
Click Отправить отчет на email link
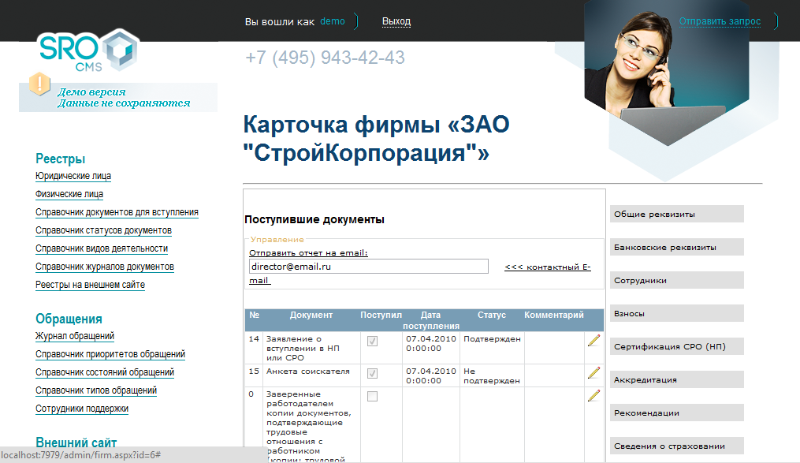[x=308, y=253]
